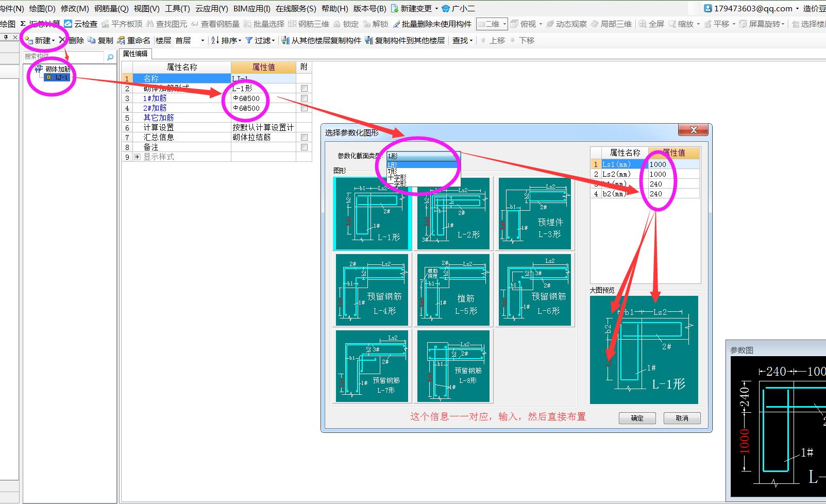
Task: Click the 锁定 lock icon
Action: click(337, 24)
